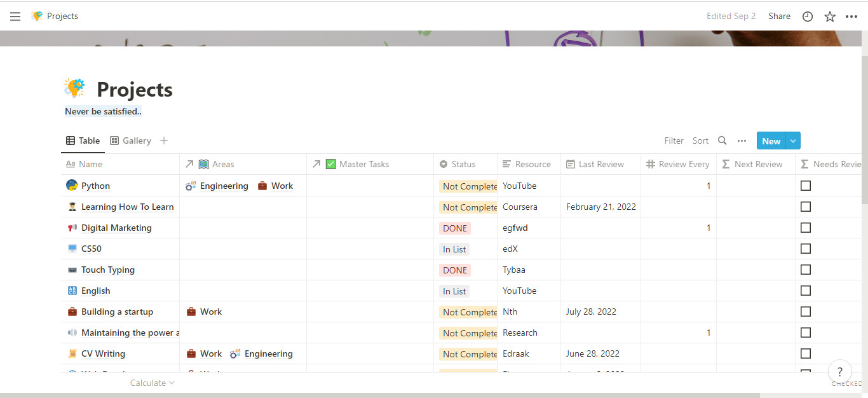Image resolution: width=868 pixels, height=398 pixels.
Task: Open the Last Review column header menu
Action: (600, 164)
